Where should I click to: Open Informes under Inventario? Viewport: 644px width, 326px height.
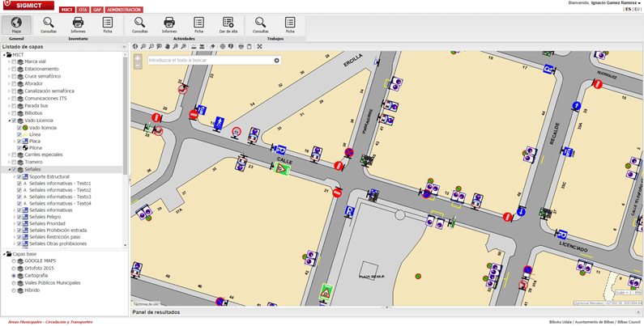78,25
